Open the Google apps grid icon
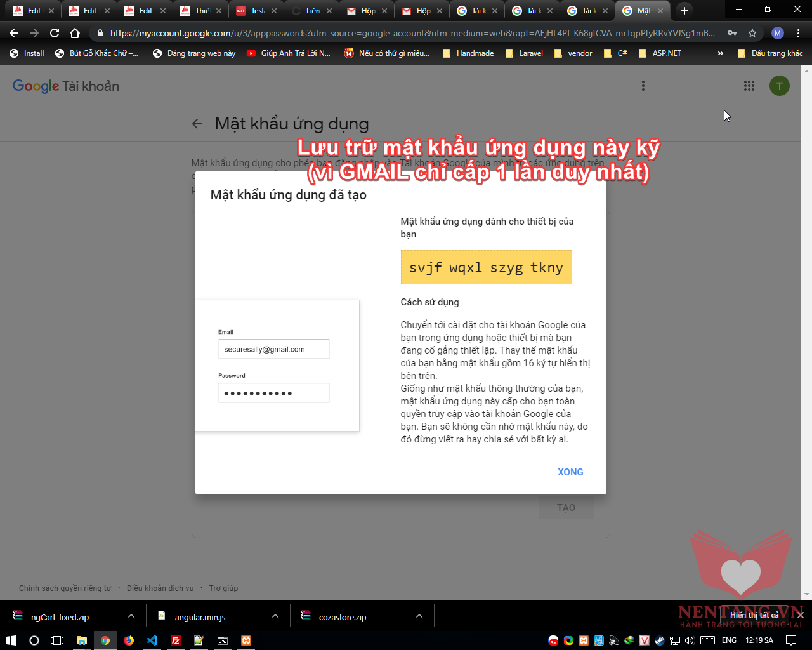This screenshot has height=650, width=812. click(x=749, y=86)
